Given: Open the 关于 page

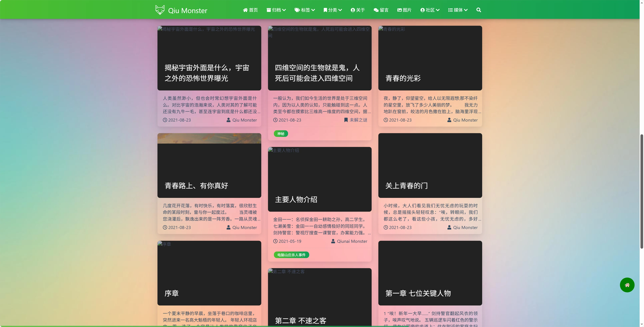Looking at the screenshot, I should click(358, 10).
